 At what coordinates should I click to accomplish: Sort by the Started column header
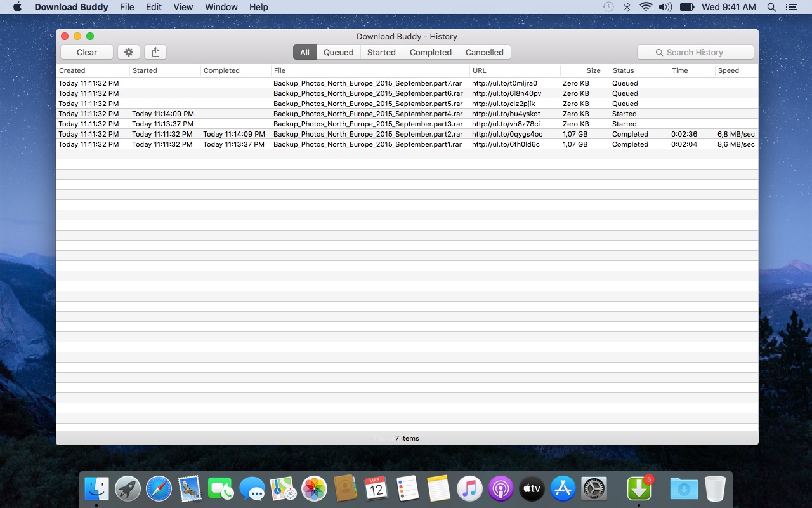point(165,70)
